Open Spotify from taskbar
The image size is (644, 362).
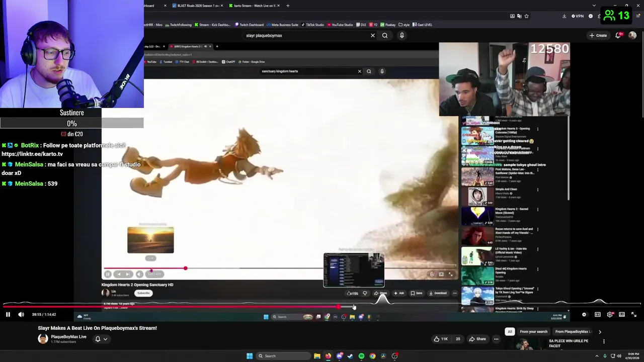pos(361,356)
